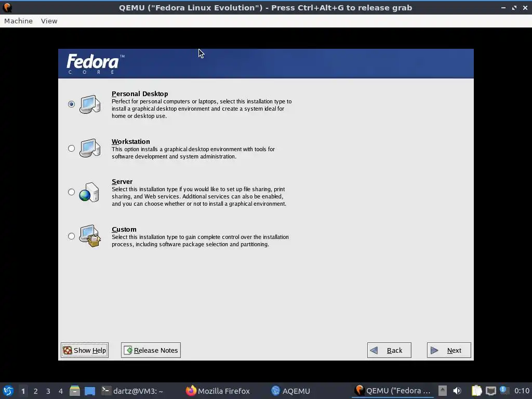Image resolution: width=532 pixels, height=399 pixels.
Task: Open the View menu
Action: [x=49, y=21]
